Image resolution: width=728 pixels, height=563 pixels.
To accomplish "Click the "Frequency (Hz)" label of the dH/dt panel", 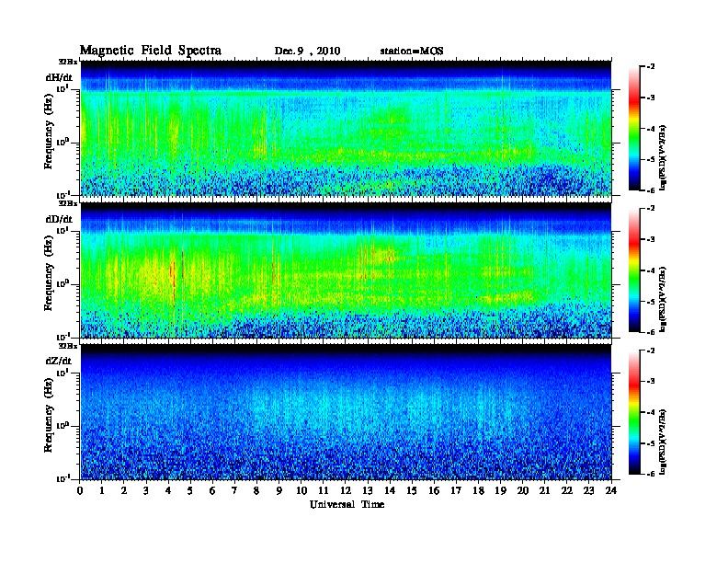I will pyautogui.click(x=49, y=132).
